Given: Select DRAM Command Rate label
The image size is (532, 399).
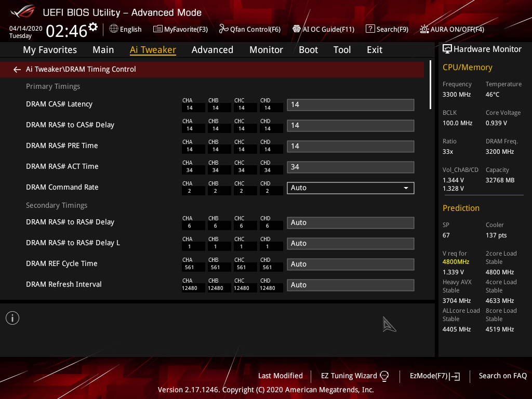Looking at the screenshot, I should pyautogui.click(x=62, y=187).
